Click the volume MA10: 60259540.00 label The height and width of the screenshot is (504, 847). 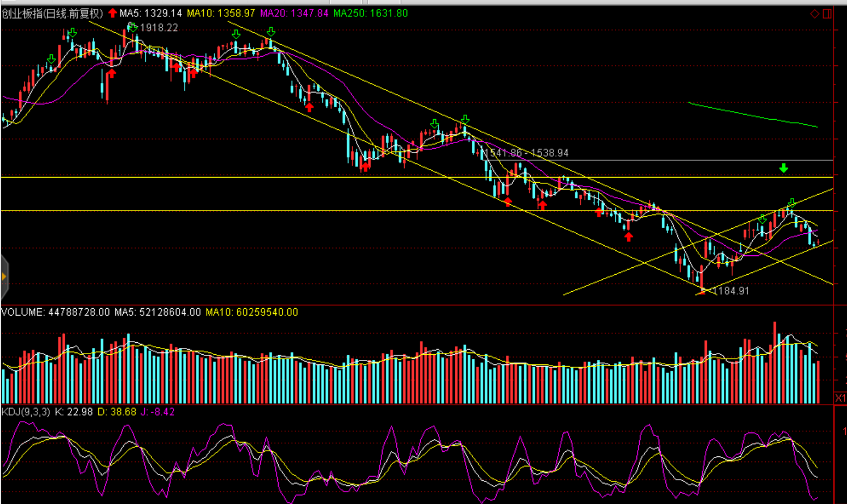pyautogui.click(x=251, y=312)
